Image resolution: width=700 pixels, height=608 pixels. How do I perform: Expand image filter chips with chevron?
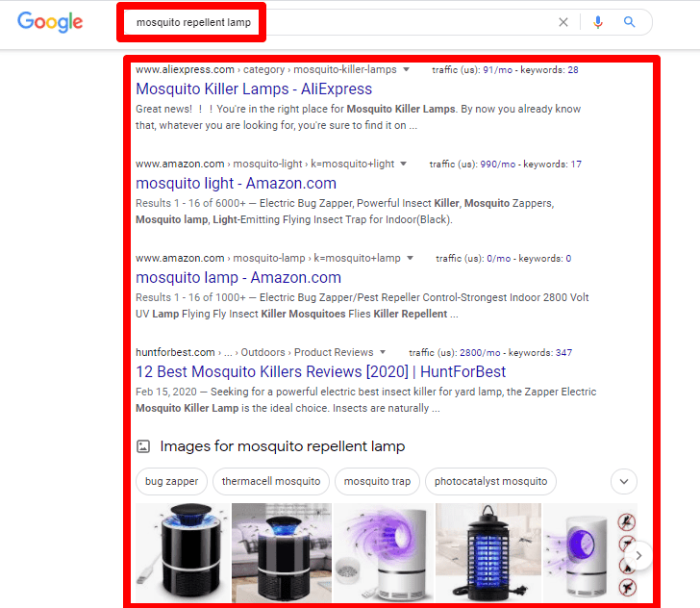(624, 481)
